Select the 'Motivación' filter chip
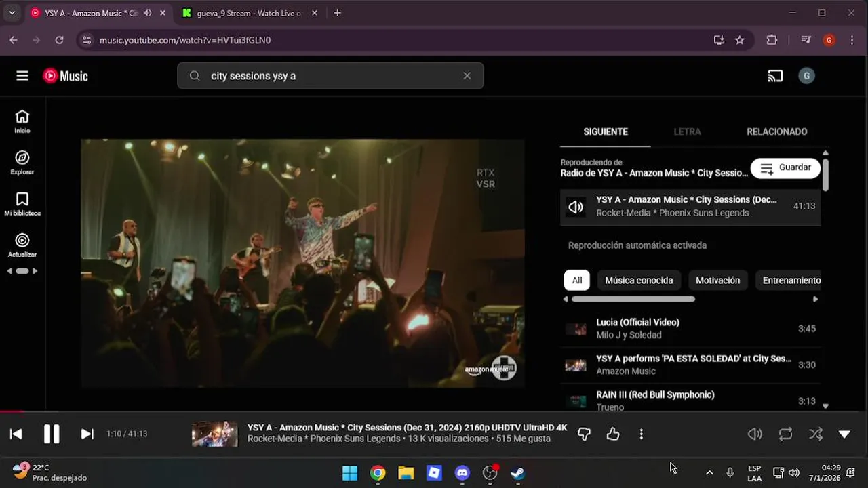 [717, 280]
